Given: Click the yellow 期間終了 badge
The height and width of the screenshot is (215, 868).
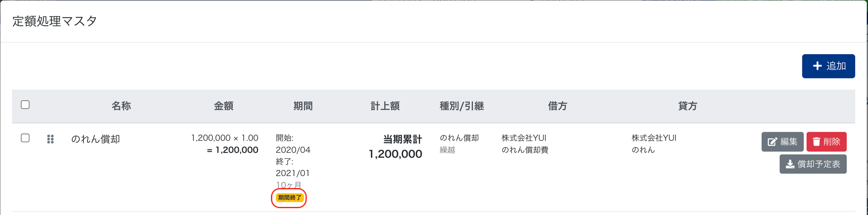Looking at the screenshot, I should [289, 198].
